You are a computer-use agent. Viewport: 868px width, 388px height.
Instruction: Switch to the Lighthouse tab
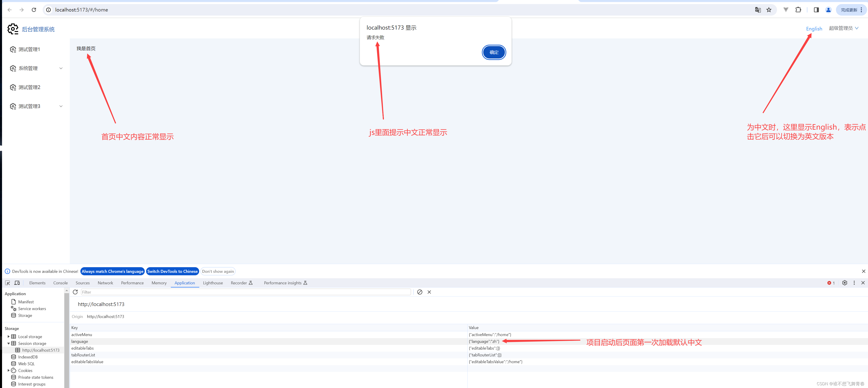(x=213, y=283)
